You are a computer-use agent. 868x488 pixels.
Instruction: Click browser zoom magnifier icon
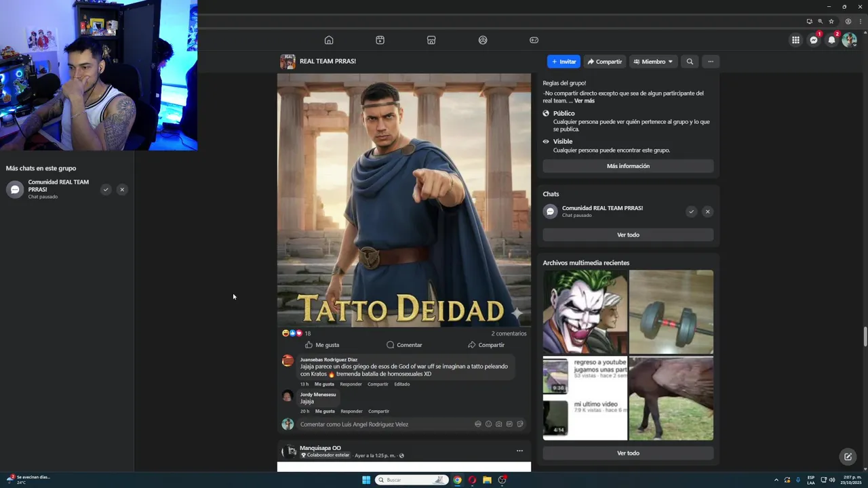pyautogui.click(x=820, y=21)
